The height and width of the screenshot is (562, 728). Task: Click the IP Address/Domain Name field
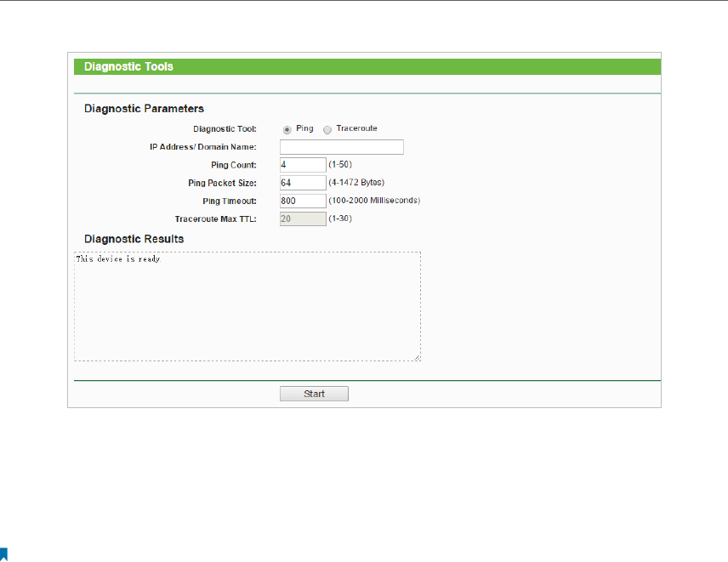[342, 147]
